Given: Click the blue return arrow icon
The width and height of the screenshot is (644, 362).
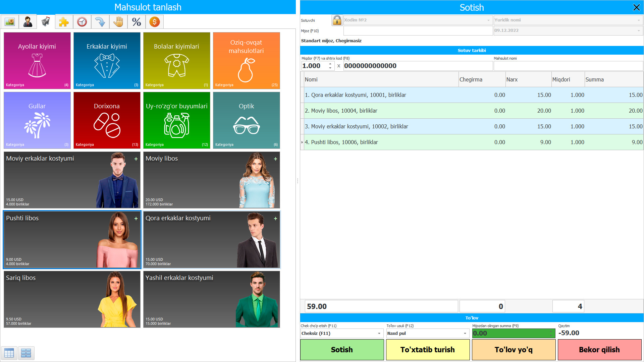Looking at the screenshot, I should 100,21.
